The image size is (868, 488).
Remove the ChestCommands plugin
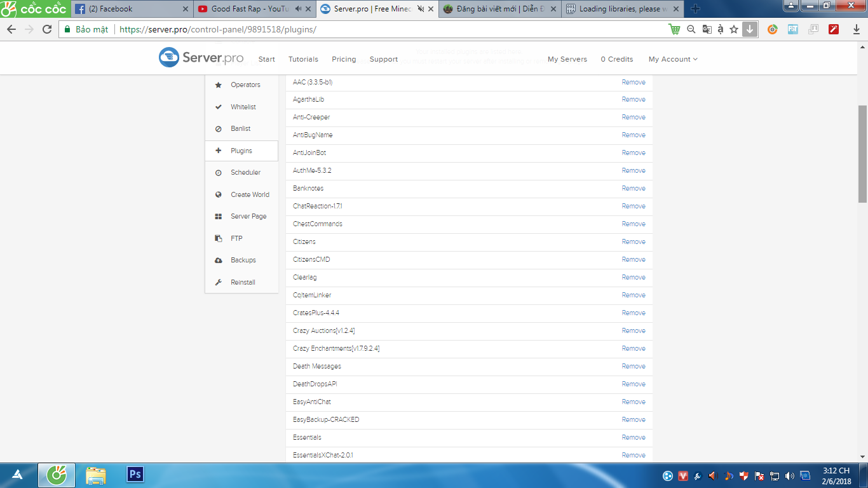tap(634, 224)
